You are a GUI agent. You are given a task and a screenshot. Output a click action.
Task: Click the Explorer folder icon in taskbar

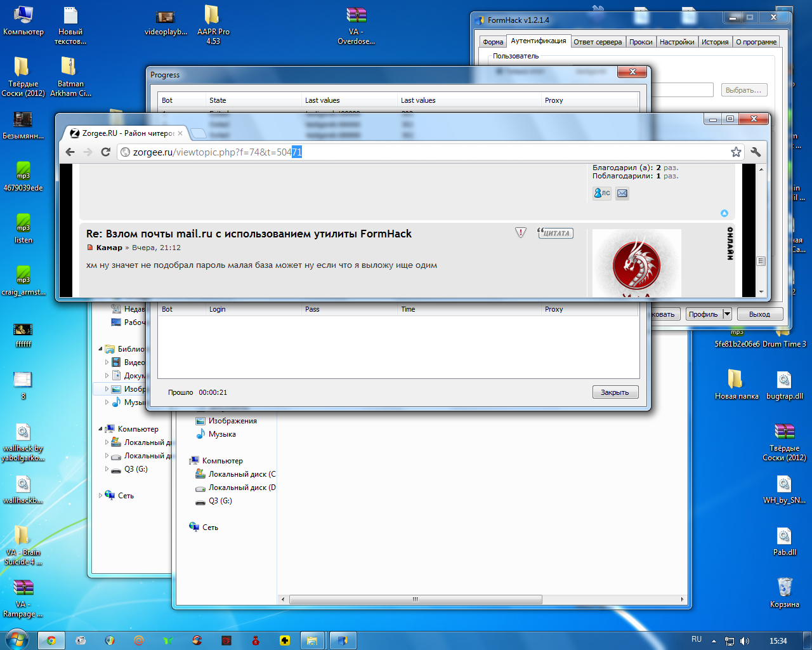[x=312, y=640]
